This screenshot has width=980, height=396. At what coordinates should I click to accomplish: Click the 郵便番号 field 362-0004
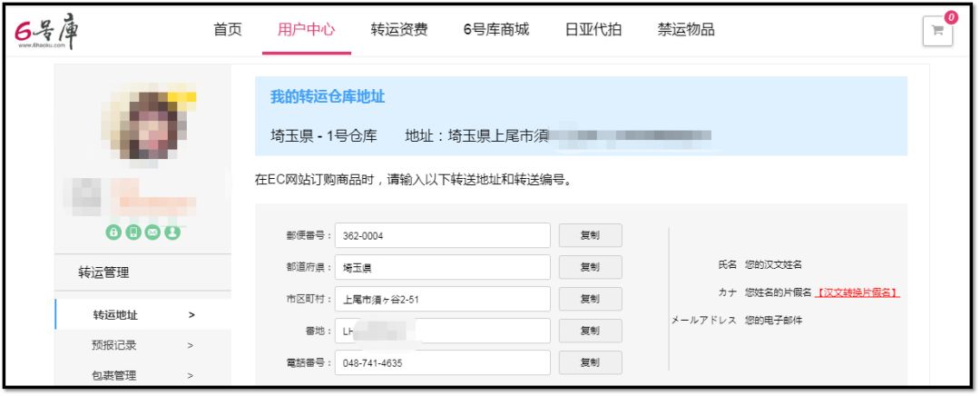[x=443, y=235]
